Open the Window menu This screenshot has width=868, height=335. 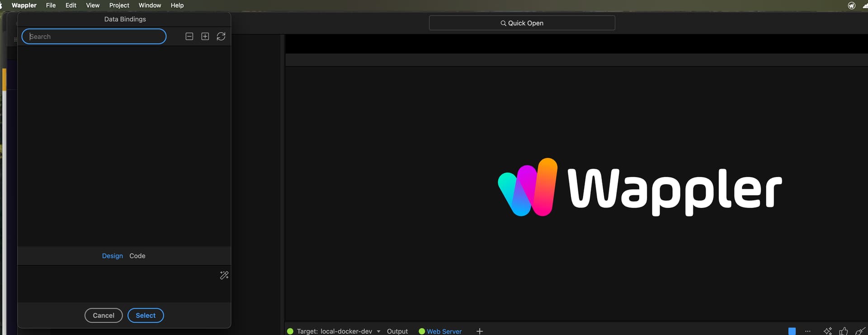pyautogui.click(x=150, y=5)
